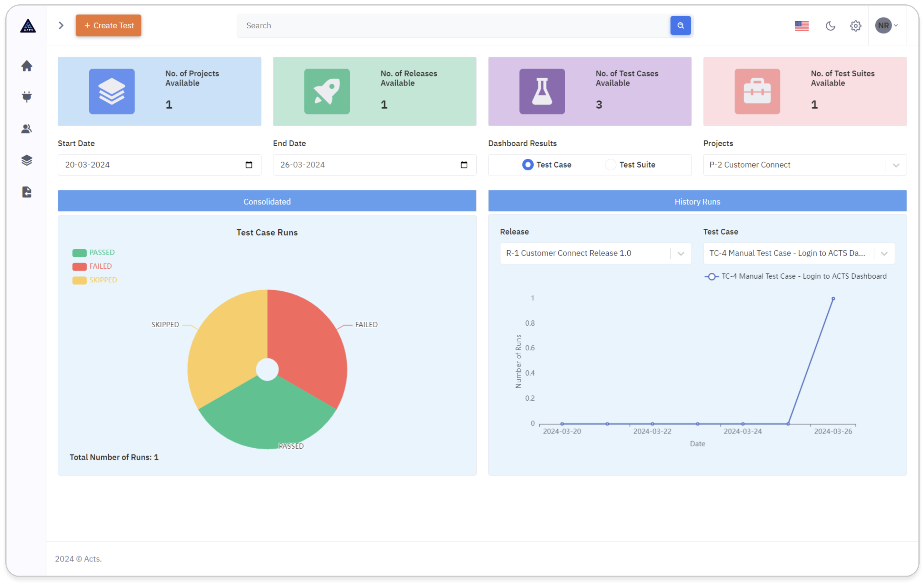924x584 pixels.
Task: Open the Projects dropdown P-2 Customer Connect
Action: pos(805,165)
